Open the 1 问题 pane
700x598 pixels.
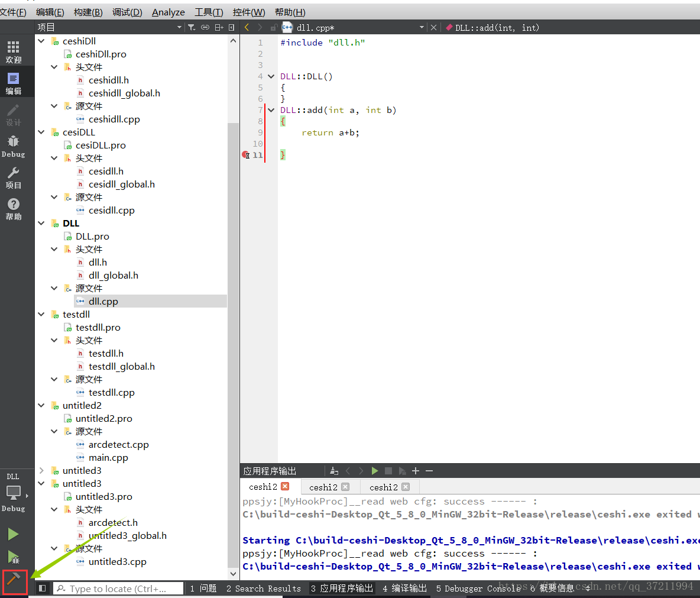point(203,587)
